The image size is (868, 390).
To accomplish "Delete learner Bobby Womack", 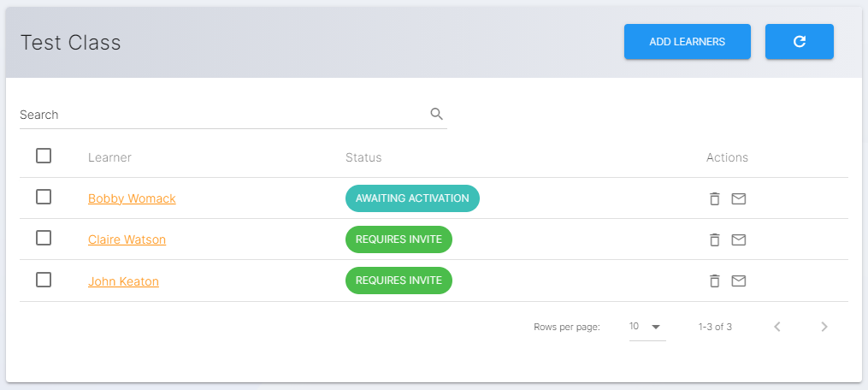I will [715, 198].
